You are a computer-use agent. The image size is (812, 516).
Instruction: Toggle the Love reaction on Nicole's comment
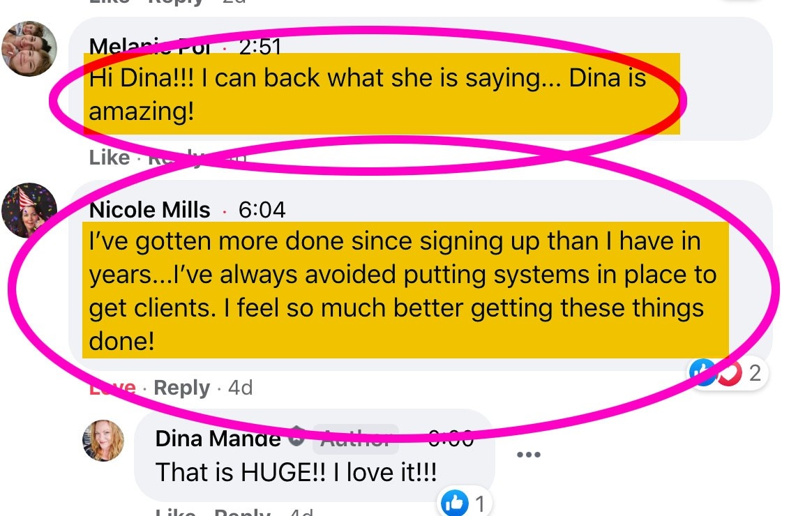click(112, 388)
